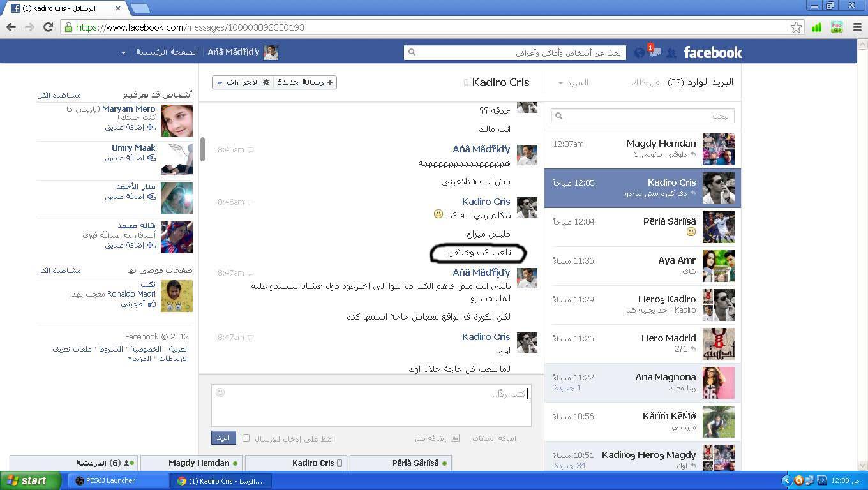Bookmark page with the star icon
The width and height of the screenshot is (868, 490).
(x=796, y=27)
